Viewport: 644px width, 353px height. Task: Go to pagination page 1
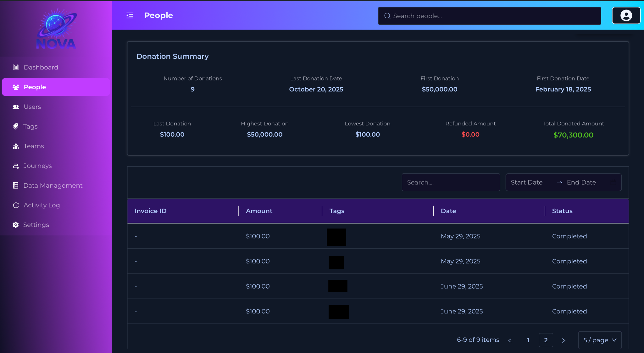coord(528,340)
